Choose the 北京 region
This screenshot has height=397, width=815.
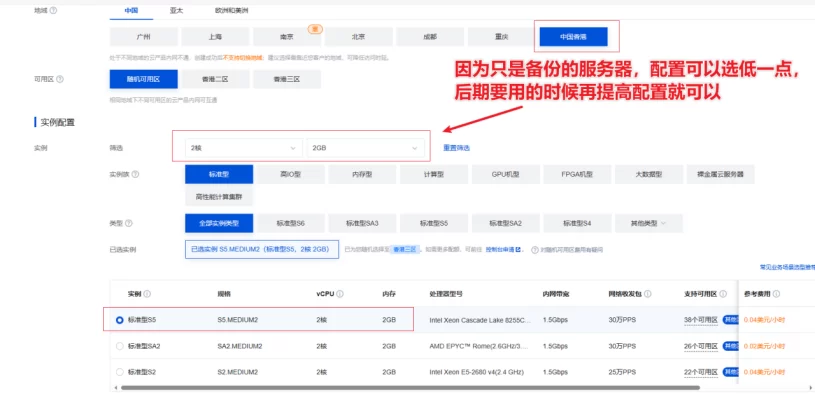click(359, 37)
